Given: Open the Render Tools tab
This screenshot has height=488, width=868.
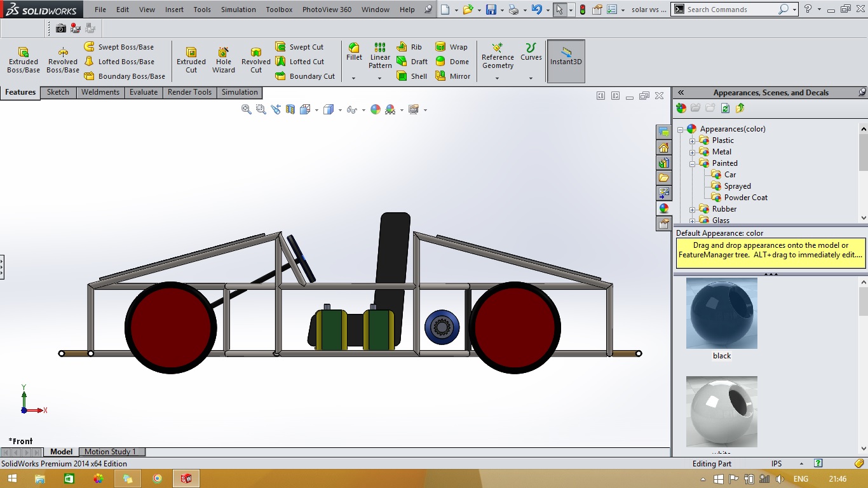Looking at the screenshot, I should (x=189, y=92).
